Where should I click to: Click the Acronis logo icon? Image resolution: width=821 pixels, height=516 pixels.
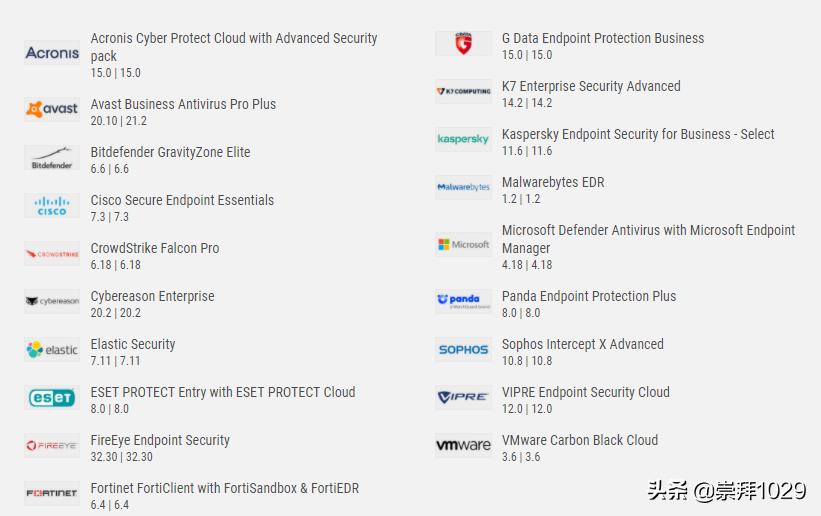pyautogui.click(x=52, y=53)
